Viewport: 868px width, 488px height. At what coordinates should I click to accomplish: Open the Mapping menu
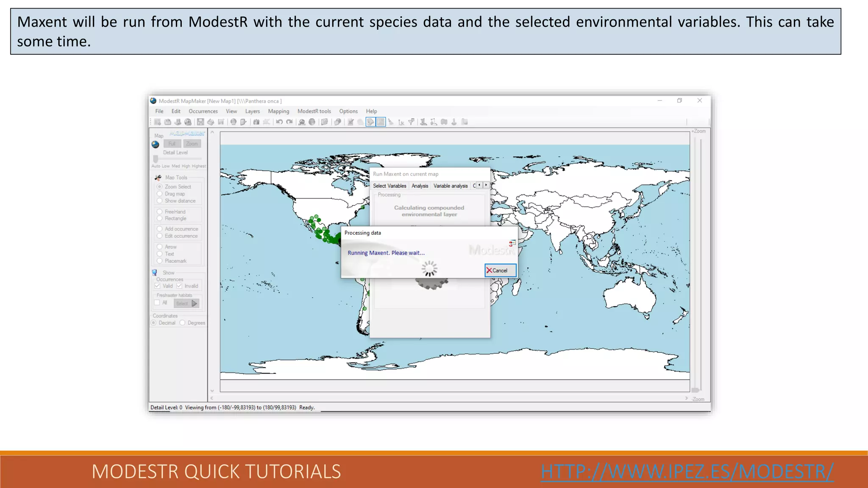pos(278,111)
